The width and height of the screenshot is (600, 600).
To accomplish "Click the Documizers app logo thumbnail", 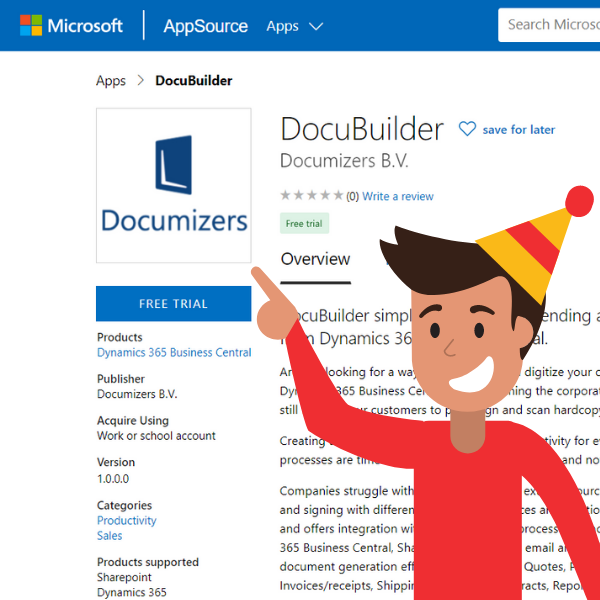I will pos(174,186).
